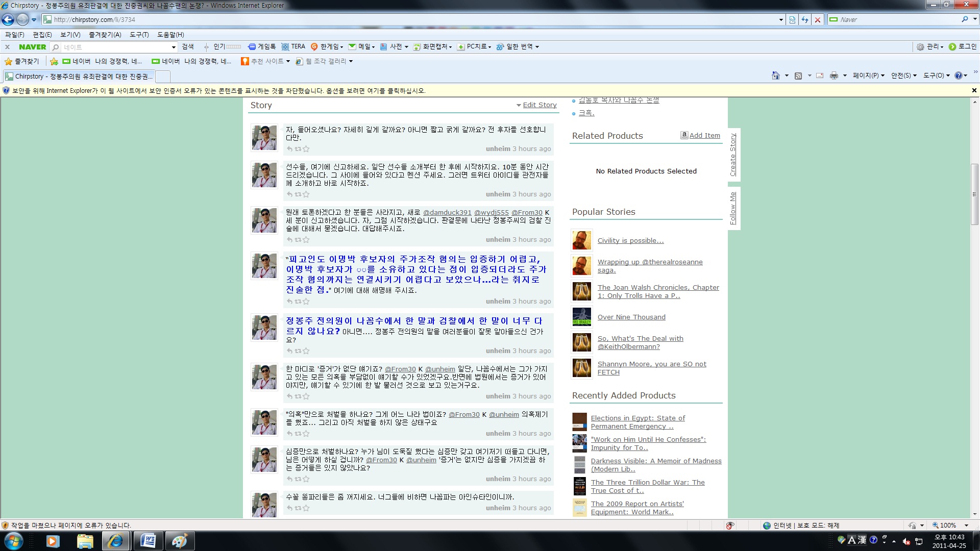Click the 게임톡 toolbar icon
The image size is (980, 551).
point(261,47)
